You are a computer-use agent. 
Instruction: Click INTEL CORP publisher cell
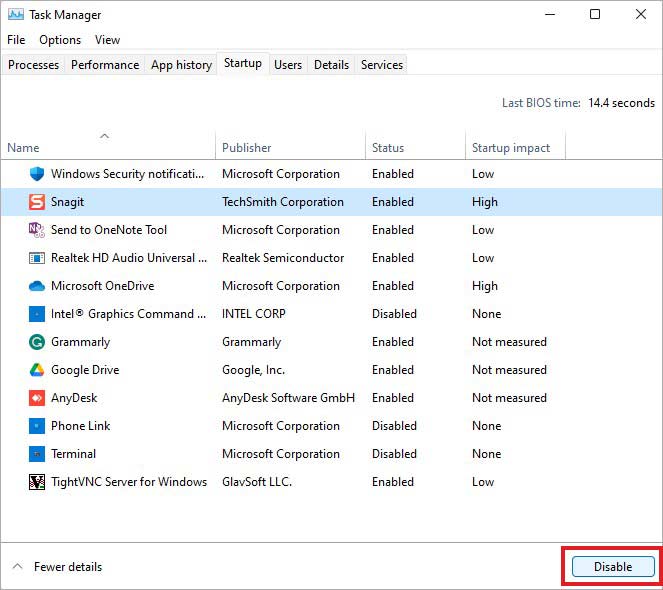pos(254,314)
